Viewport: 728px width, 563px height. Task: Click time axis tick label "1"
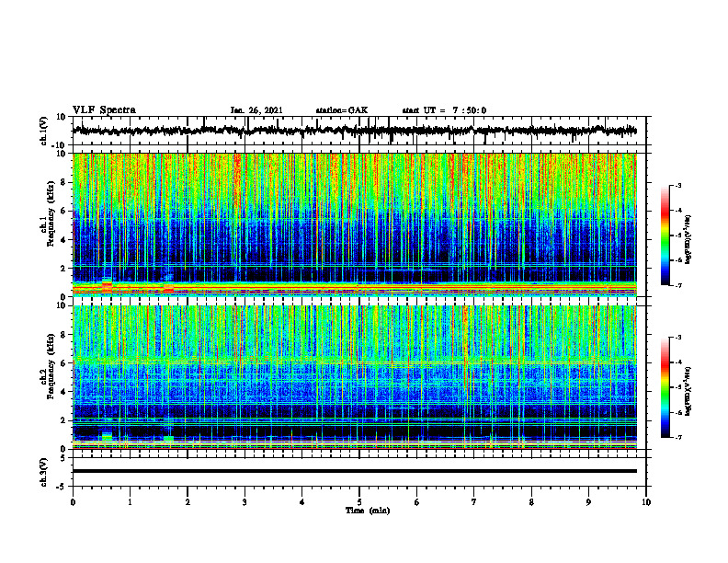tap(130, 502)
